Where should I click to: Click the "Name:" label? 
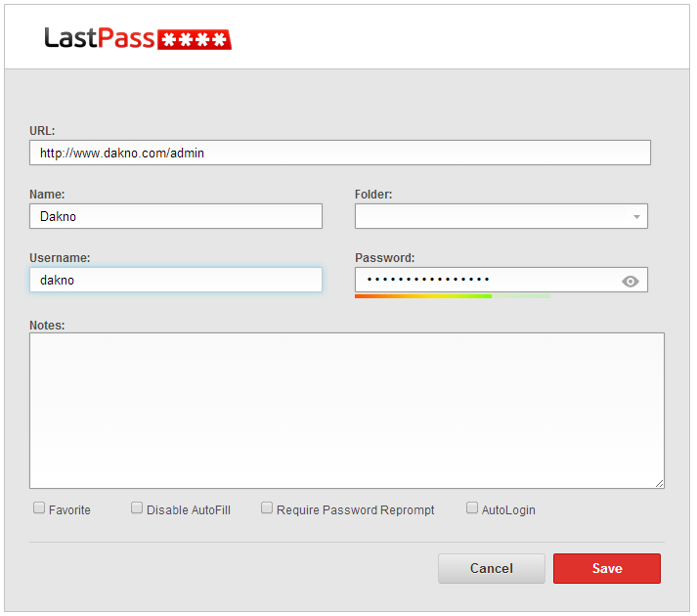47,195
